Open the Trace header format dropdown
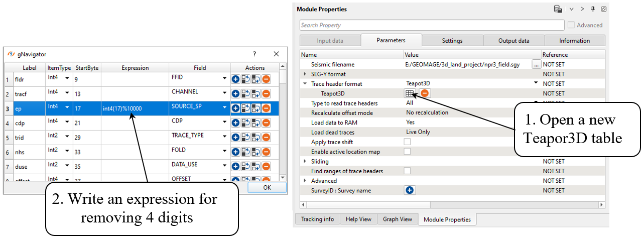644x238 pixels. click(536, 84)
